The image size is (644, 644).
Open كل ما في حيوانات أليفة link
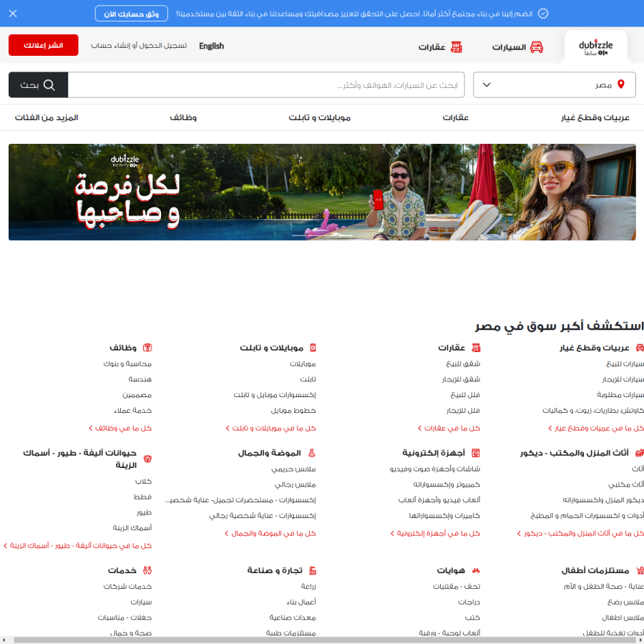pyautogui.click(x=77, y=546)
